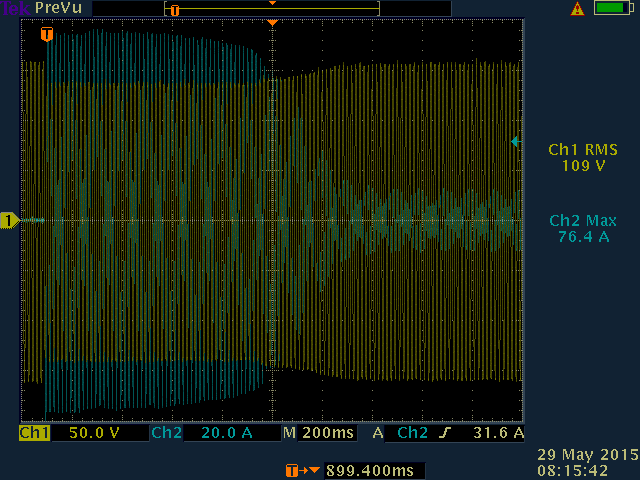This screenshot has width=640, height=480.
Task: Click the Ch1 RMS measurement label
Action: tap(583, 150)
